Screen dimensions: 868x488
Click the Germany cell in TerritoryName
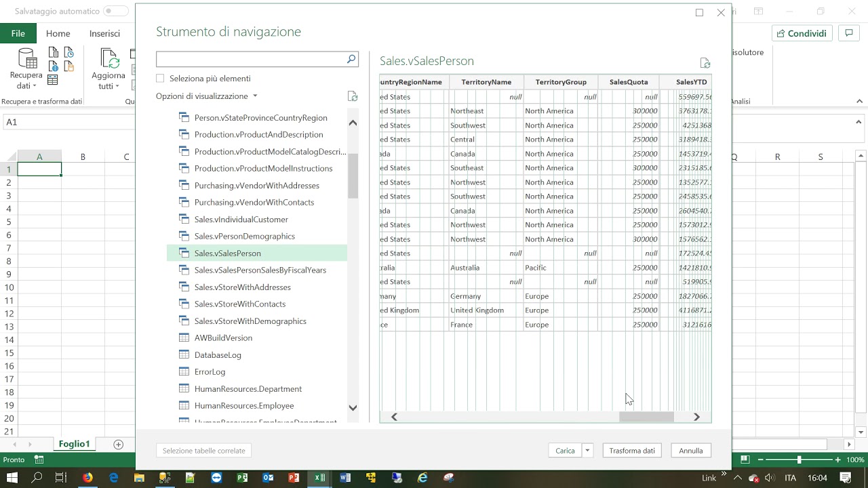pyautogui.click(x=486, y=296)
